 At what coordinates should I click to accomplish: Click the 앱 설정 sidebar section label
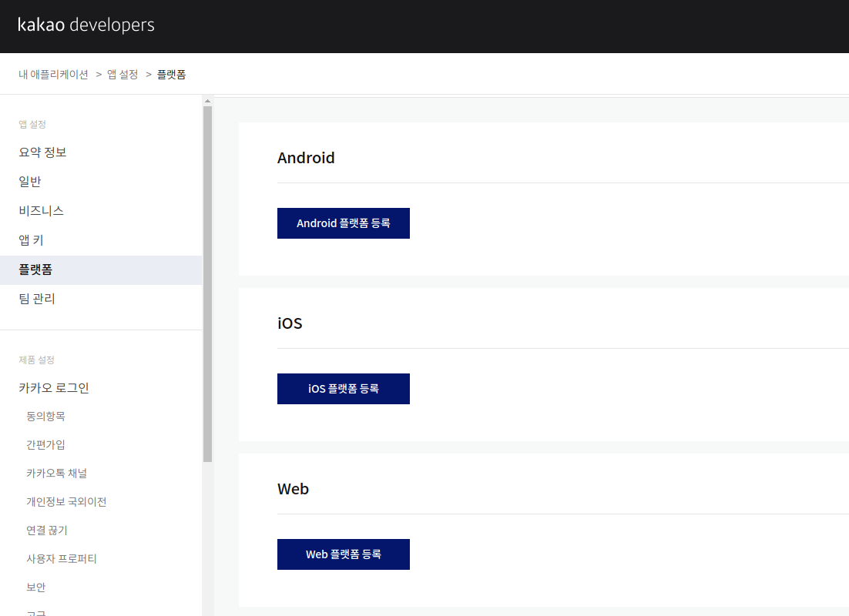[32, 125]
